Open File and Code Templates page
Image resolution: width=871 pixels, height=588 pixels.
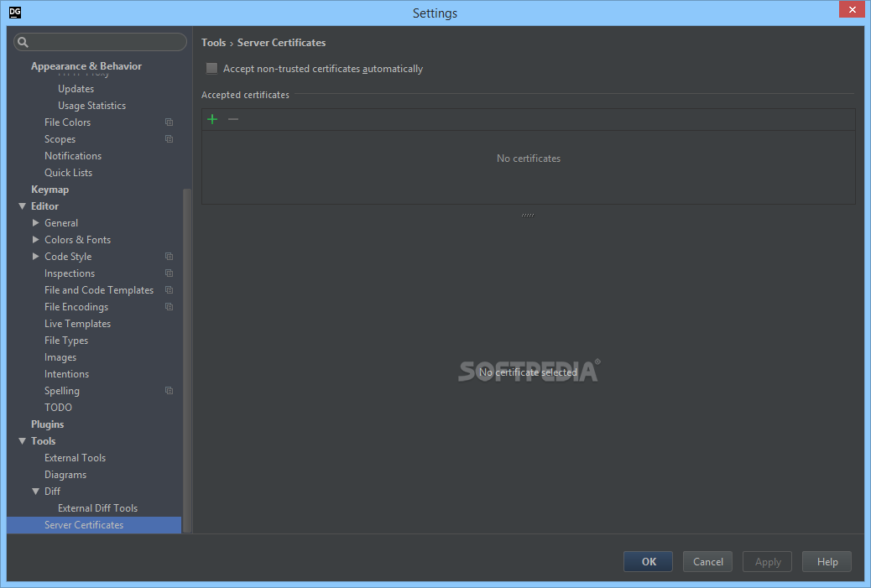99,290
